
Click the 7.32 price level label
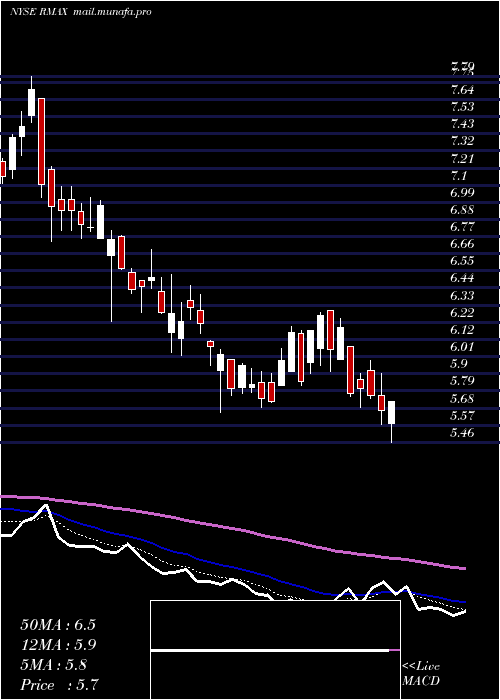pos(462,141)
